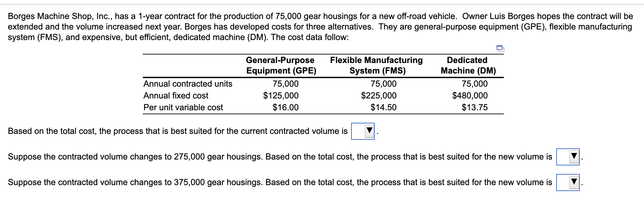Select the Annual fixed cost row label
Viewport: 644px width, 214px height.
175,96
